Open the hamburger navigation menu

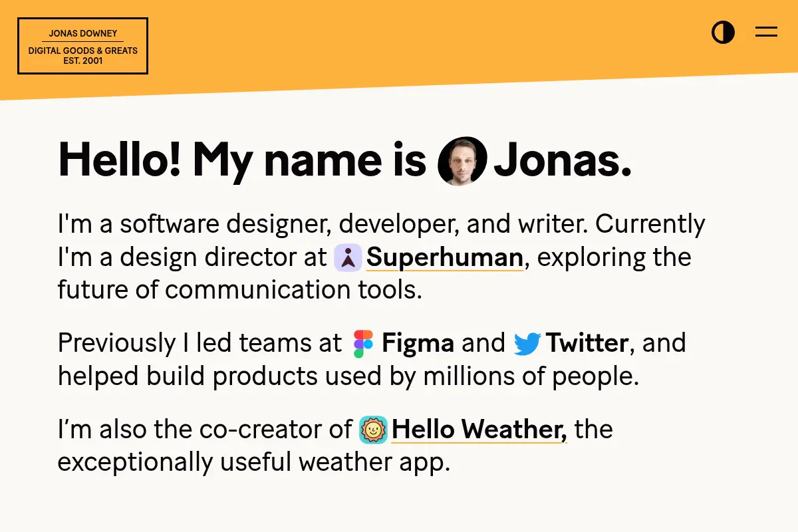766,32
